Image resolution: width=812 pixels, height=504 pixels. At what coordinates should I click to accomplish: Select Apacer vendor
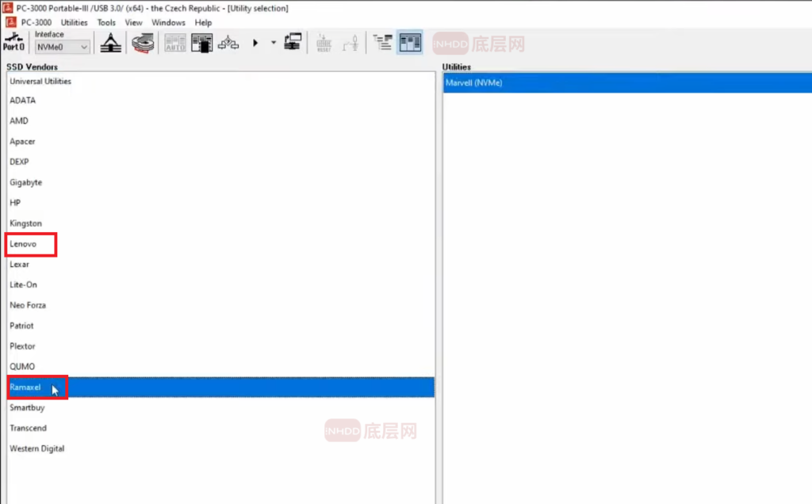(x=221, y=141)
